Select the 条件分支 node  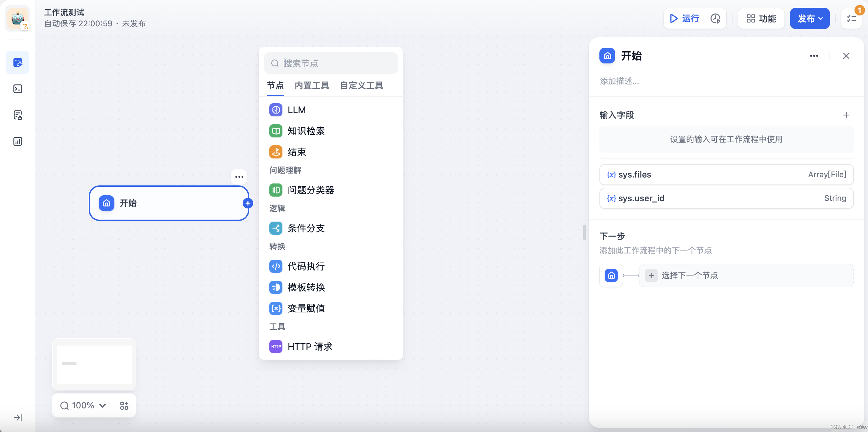point(306,228)
